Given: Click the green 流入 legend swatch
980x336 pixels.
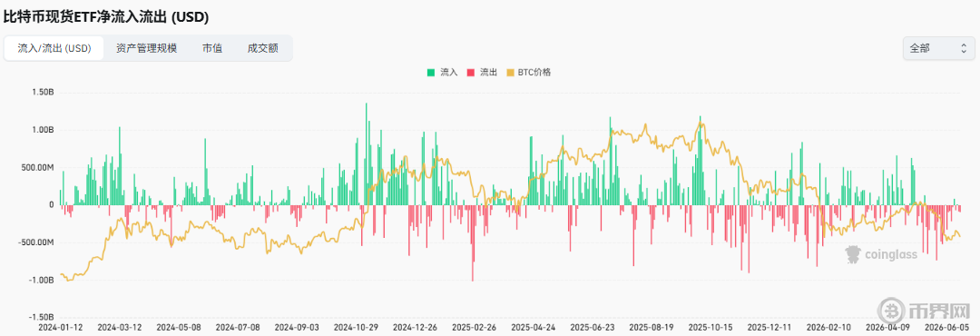Looking at the screenshot, I should (x=431, y=73).
